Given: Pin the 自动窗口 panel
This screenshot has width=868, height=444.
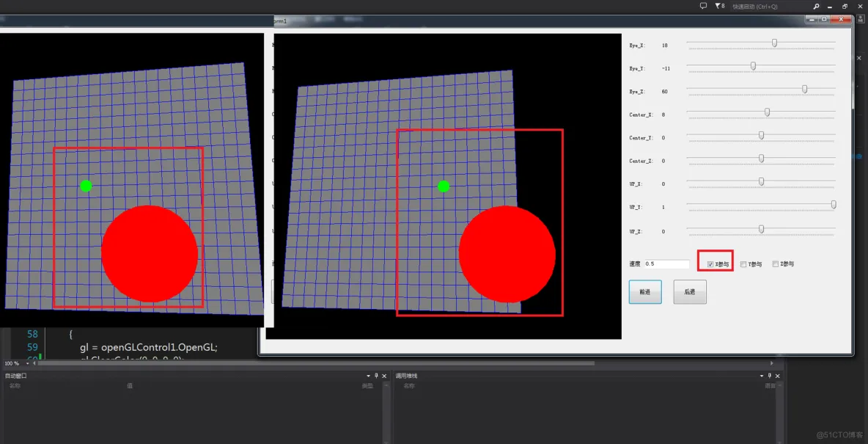Looking at the screenshot, I should point(376,376).
